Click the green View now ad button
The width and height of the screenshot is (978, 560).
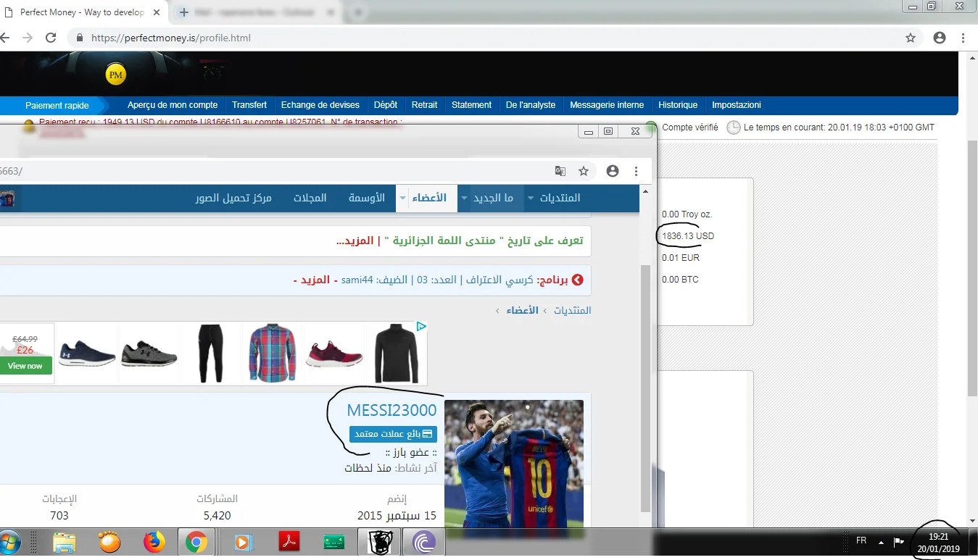pos(25,366)
